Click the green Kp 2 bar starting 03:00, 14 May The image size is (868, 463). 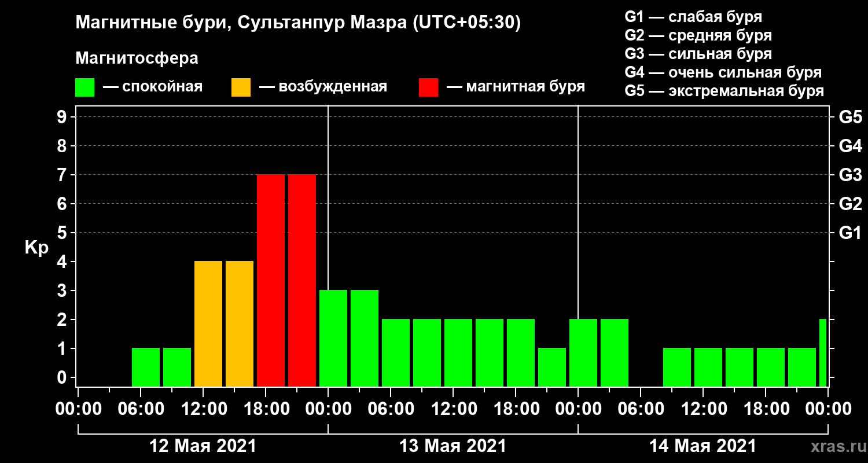coord(615,352)
